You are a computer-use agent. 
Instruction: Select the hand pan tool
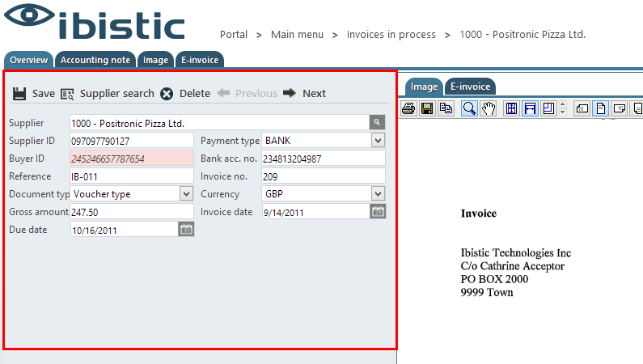click(x=489, y=108)
